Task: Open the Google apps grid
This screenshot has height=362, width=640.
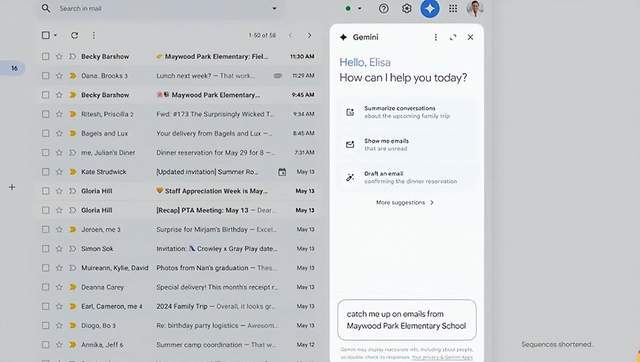Action: coord(453,9)
